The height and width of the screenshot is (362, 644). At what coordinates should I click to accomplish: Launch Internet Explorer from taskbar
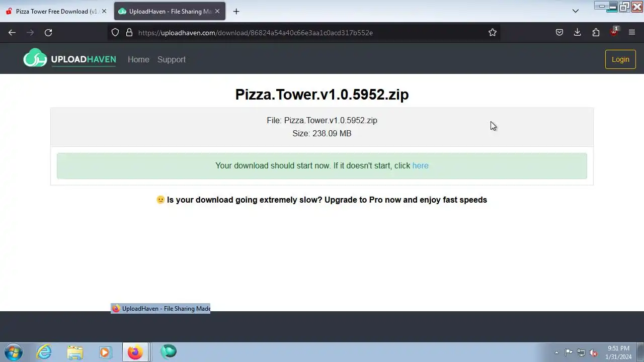click(44, 352)
